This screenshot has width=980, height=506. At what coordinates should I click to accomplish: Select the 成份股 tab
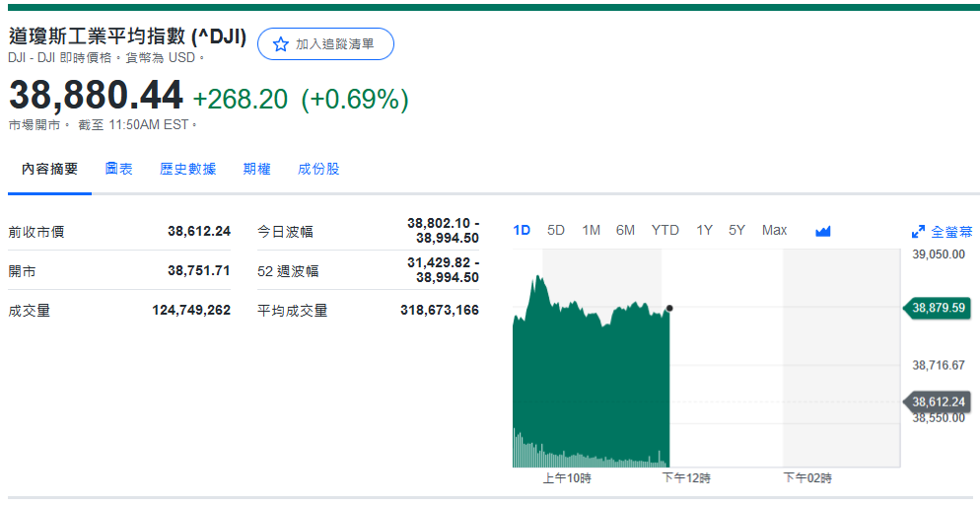click(x=318, y=169)
